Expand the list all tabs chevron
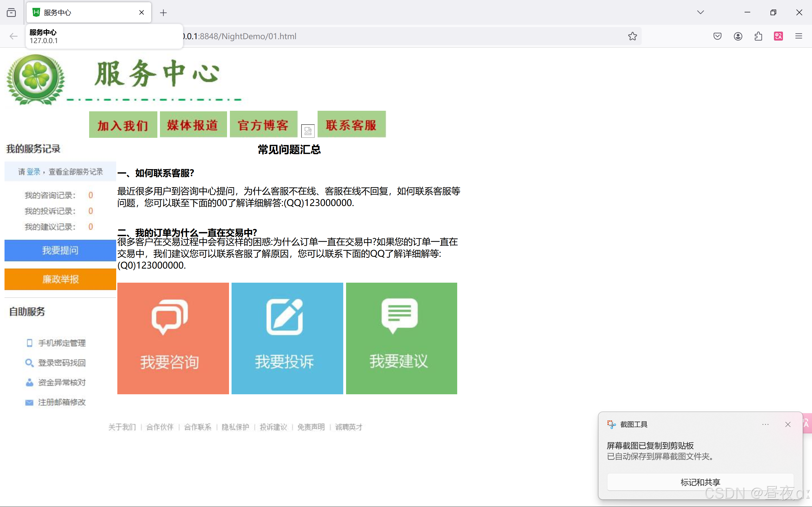 [700, 12]
